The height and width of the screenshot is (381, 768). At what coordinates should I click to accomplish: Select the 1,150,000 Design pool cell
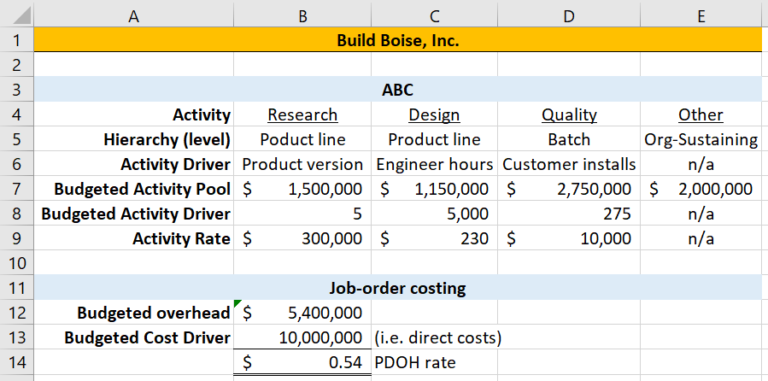pyautogui.click(x=434, y=189)
